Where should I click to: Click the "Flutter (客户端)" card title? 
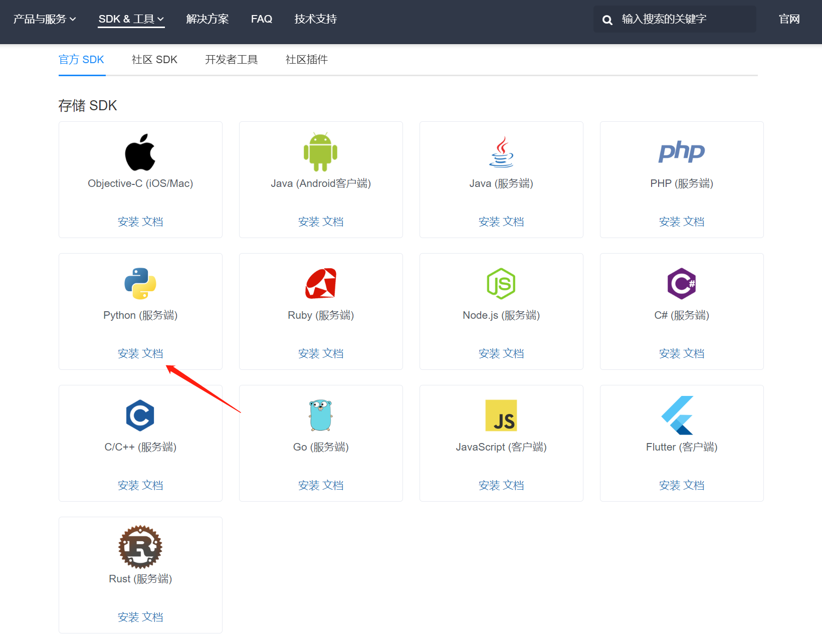[682, 447]
